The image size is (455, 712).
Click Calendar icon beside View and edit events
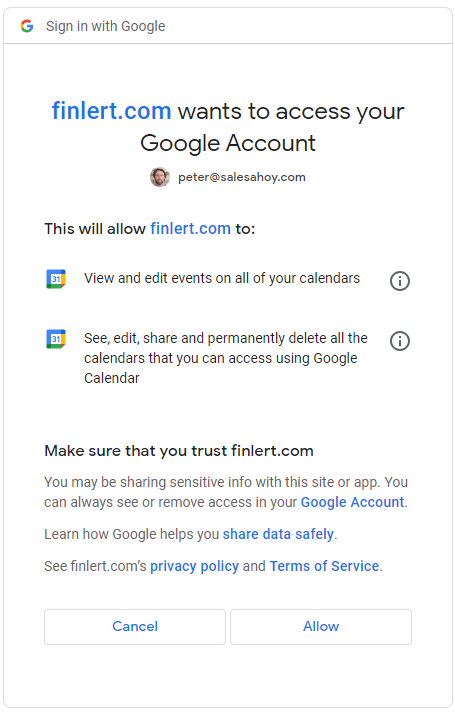(x=56, y=279)
